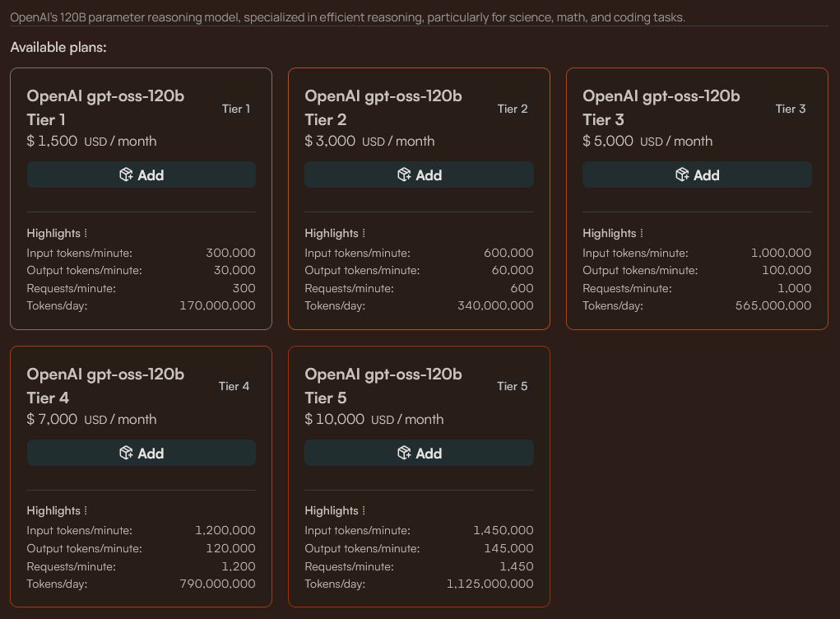Click the OpenAI gpt-oss-120b Tier 3 title
Screen dimensions: 840x619
[661, 108]
